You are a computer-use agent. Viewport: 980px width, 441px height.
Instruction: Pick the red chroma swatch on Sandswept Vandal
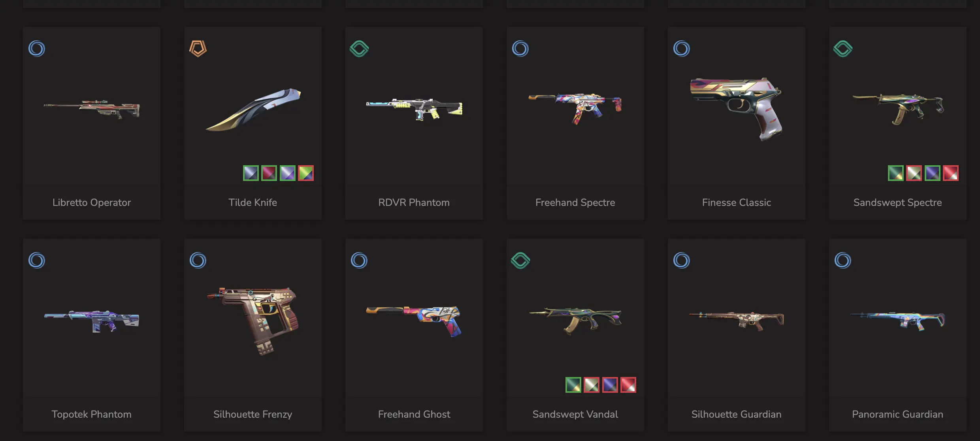(x=628, y=385)
